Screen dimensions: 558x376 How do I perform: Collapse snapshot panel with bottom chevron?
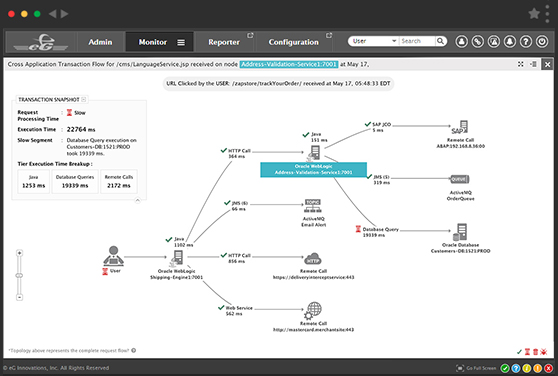pyautogui.click(x=137, y=200)
